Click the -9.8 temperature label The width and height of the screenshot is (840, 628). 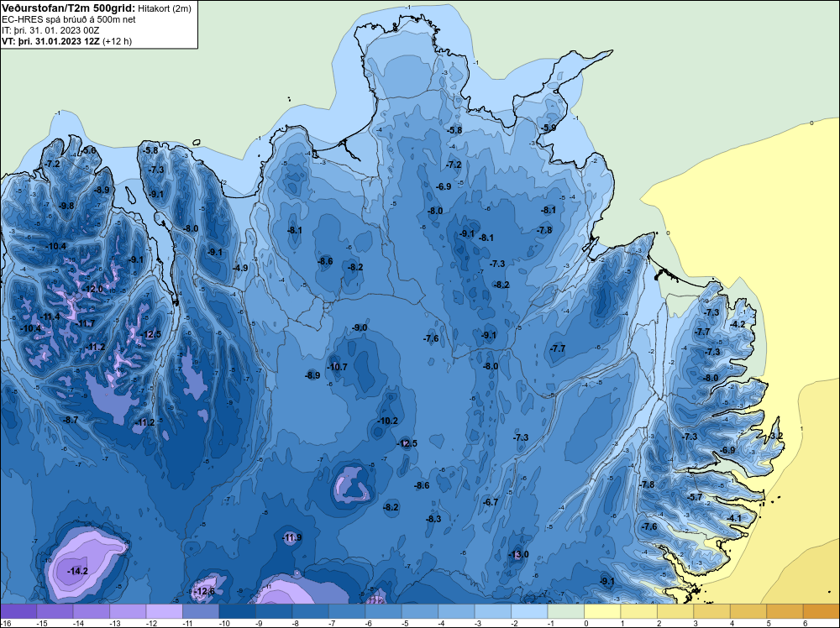point(66,207)
